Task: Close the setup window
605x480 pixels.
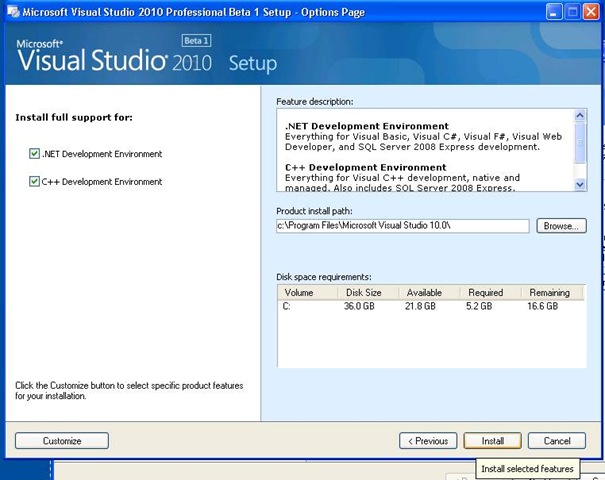Action: (591, 12)
